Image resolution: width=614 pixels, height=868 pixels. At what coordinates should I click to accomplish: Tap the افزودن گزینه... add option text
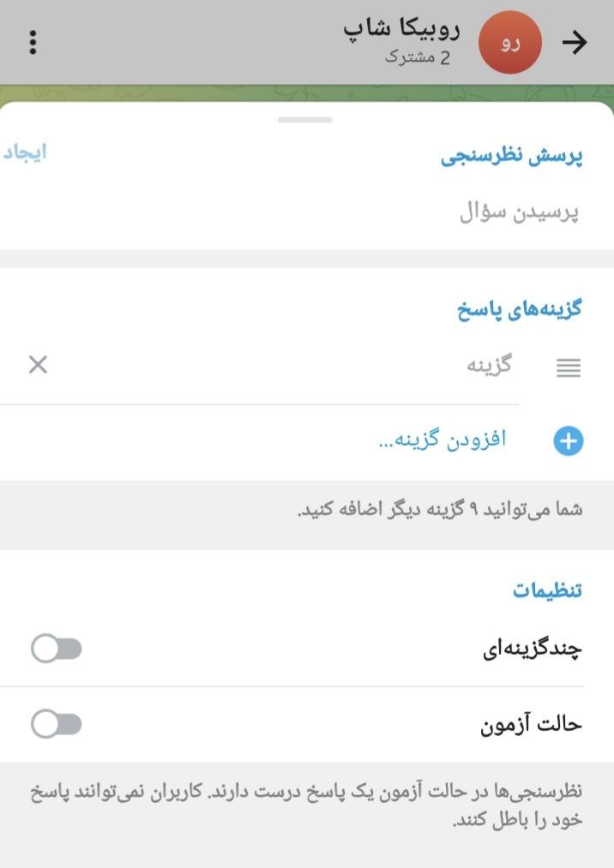tap(442, 440)
